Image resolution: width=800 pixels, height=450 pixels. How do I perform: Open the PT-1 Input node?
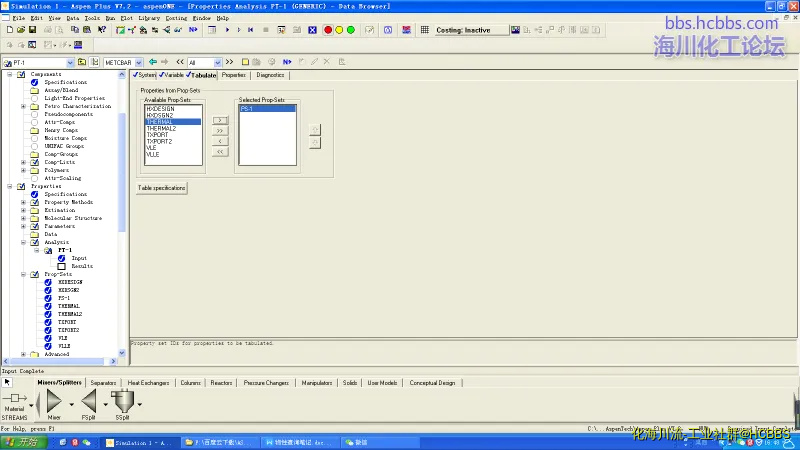(x=79, y=258)
